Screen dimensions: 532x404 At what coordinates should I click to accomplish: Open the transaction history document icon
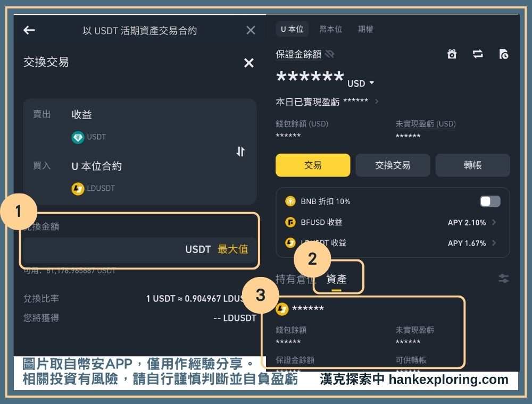click(504, 54)
